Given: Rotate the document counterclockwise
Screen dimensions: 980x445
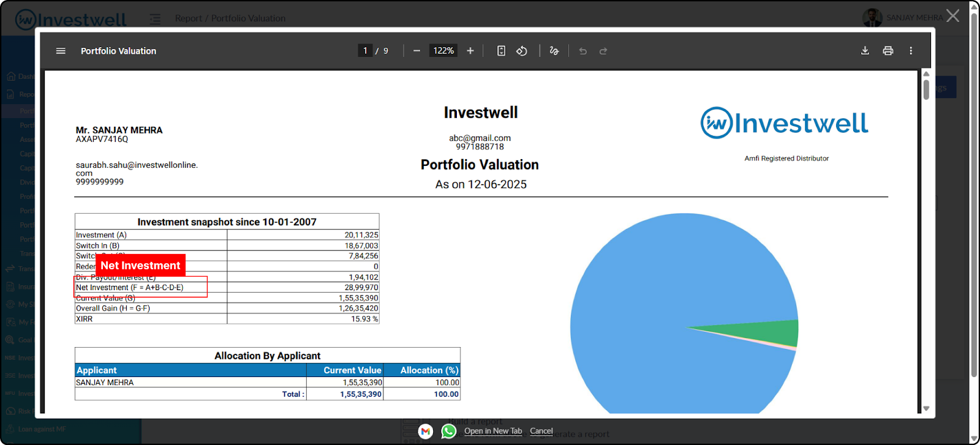Looking at the screenshot, I should point(522,51).
